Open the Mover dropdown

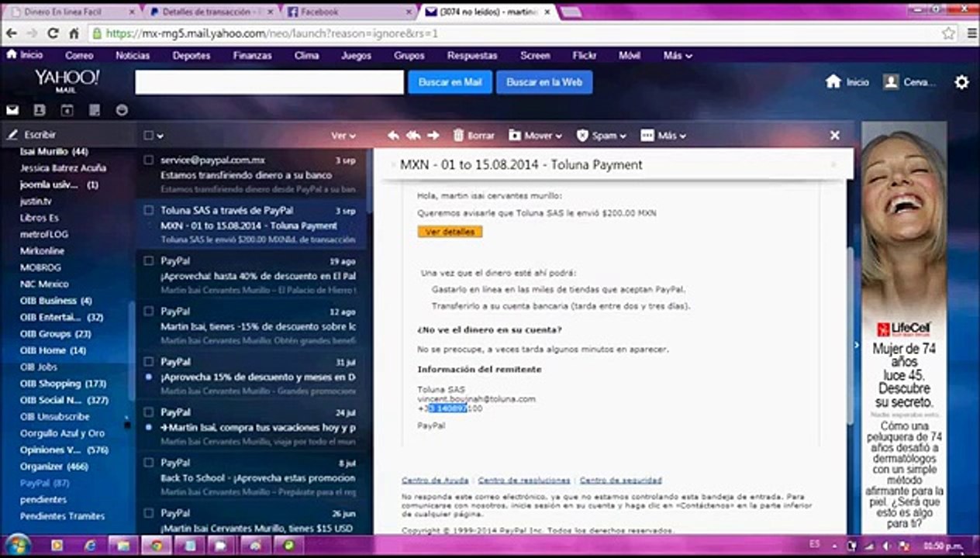pyautogui.click(x=535, y=135)
